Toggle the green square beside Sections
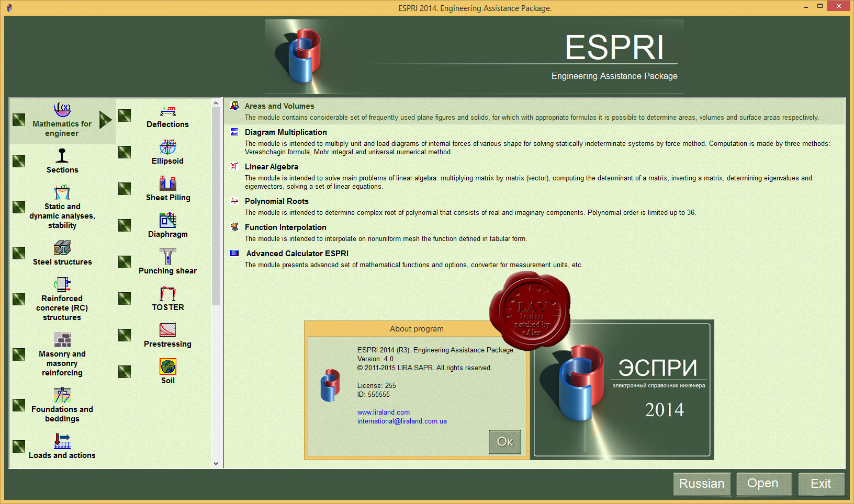854x504 pixels. coord(19,161)
